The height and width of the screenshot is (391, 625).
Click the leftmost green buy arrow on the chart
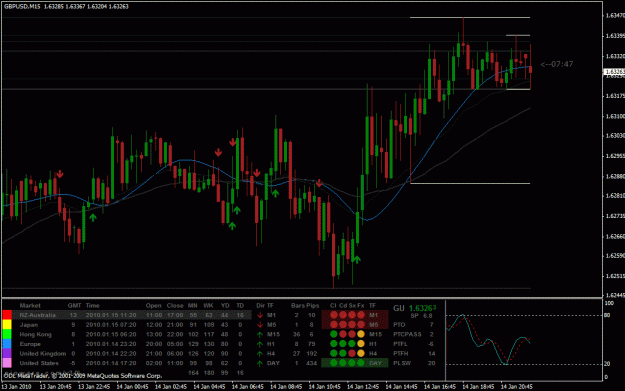point(93,218)
